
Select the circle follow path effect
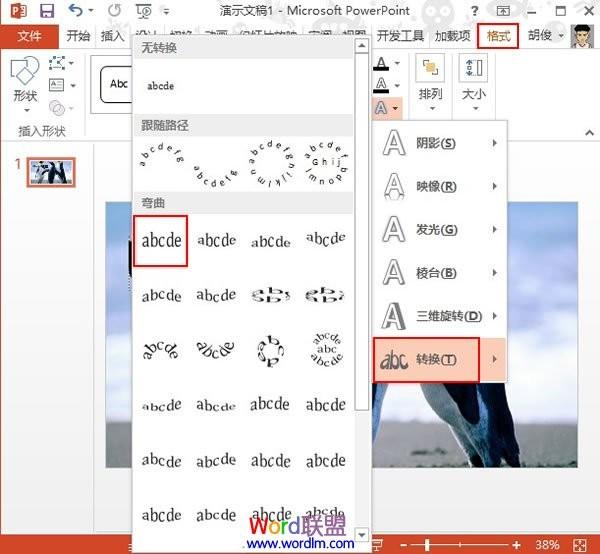coord(271,164)
